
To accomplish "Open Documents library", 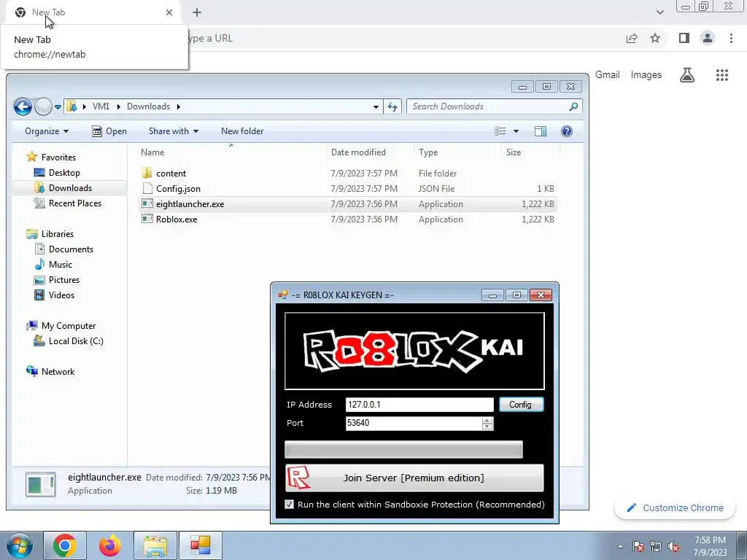I will tap(64, 249).
